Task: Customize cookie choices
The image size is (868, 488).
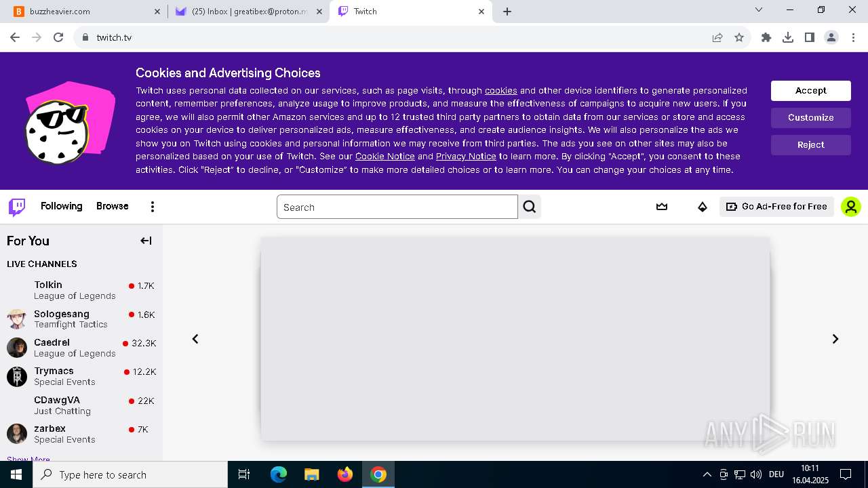Action: (x=811, y=118)
